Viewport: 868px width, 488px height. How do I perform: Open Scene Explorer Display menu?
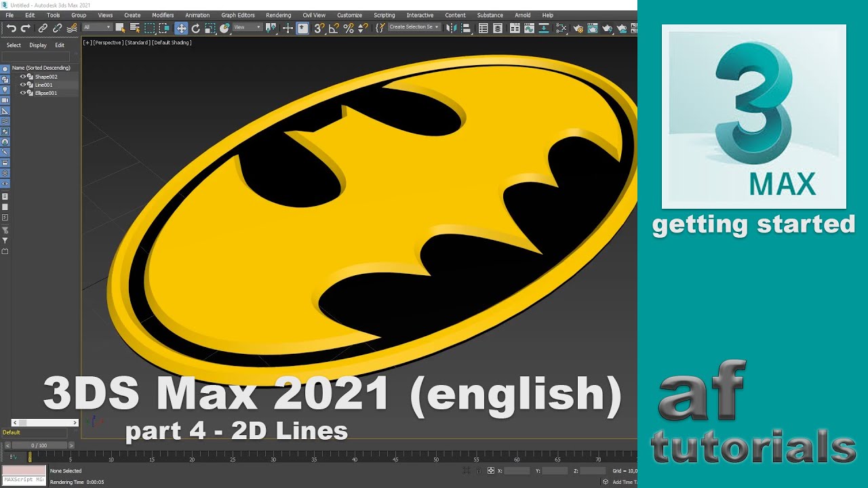[x=38, y=45]
